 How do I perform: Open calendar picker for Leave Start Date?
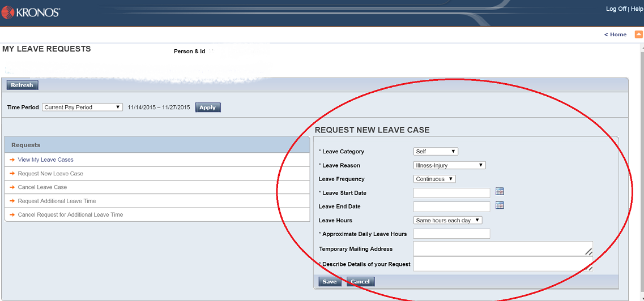pos(500,191)
